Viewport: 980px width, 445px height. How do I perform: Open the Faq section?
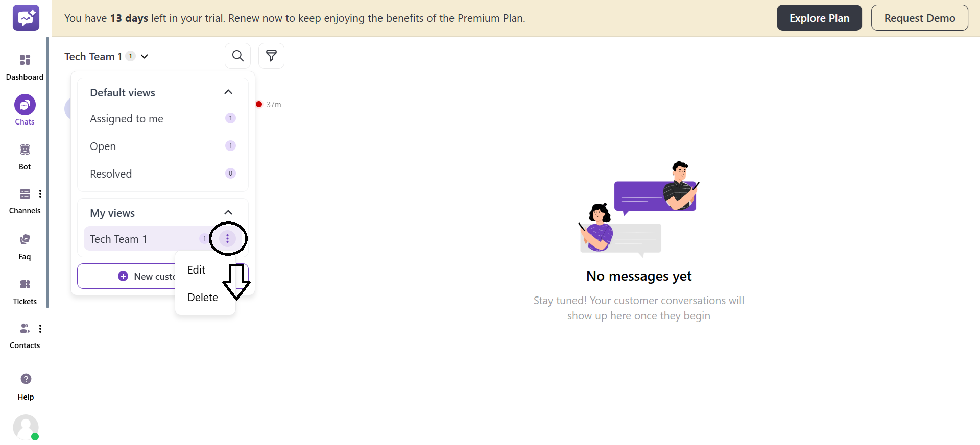pos(25,240)
